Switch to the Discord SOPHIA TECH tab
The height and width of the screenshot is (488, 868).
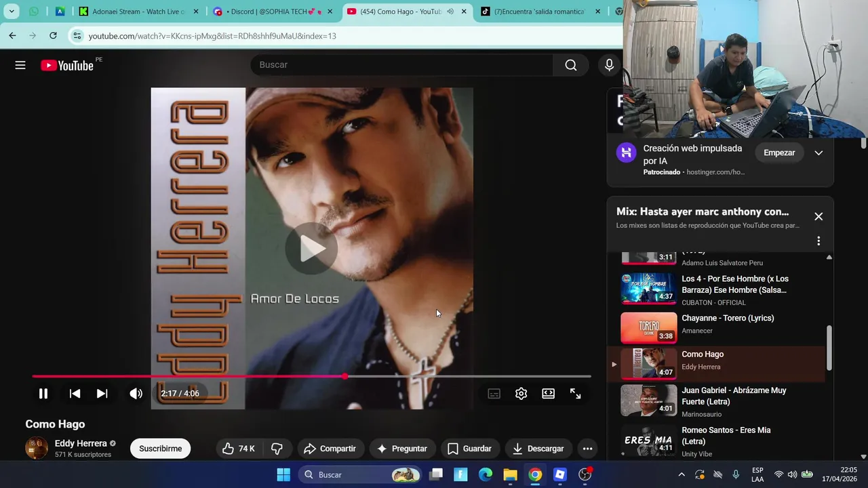click(x=271, y=12)
